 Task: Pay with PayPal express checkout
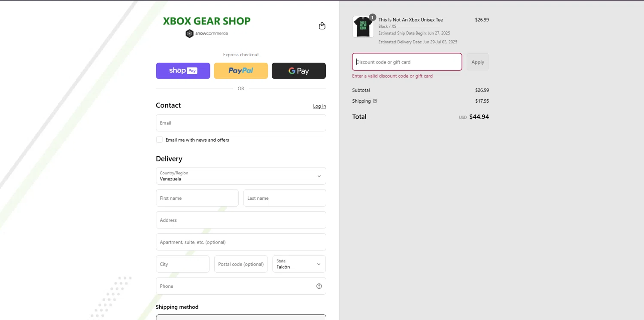[x=241, y=71]
